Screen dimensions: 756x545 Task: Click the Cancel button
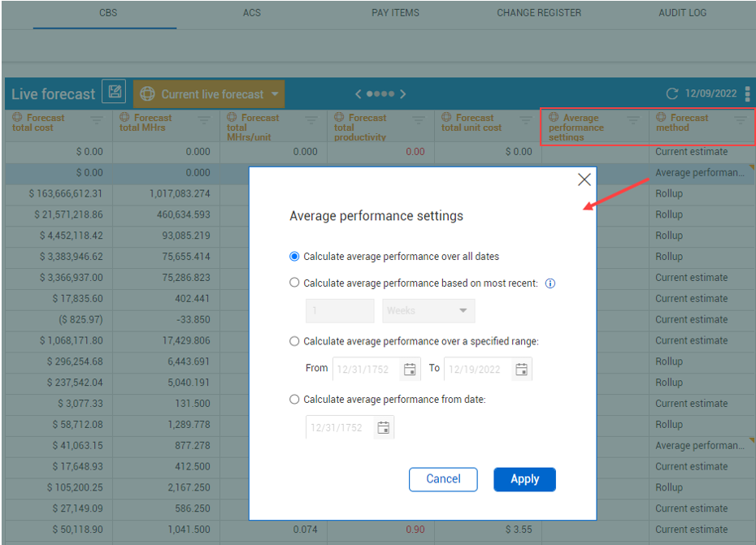tap(443, 479)
